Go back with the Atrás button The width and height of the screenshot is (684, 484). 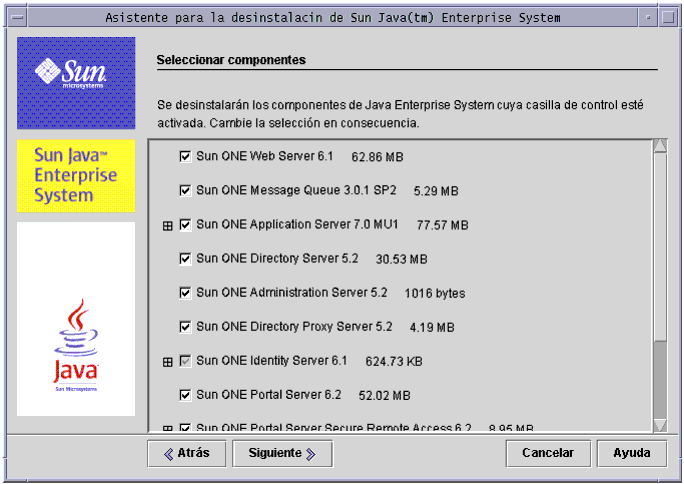point(187,453)
